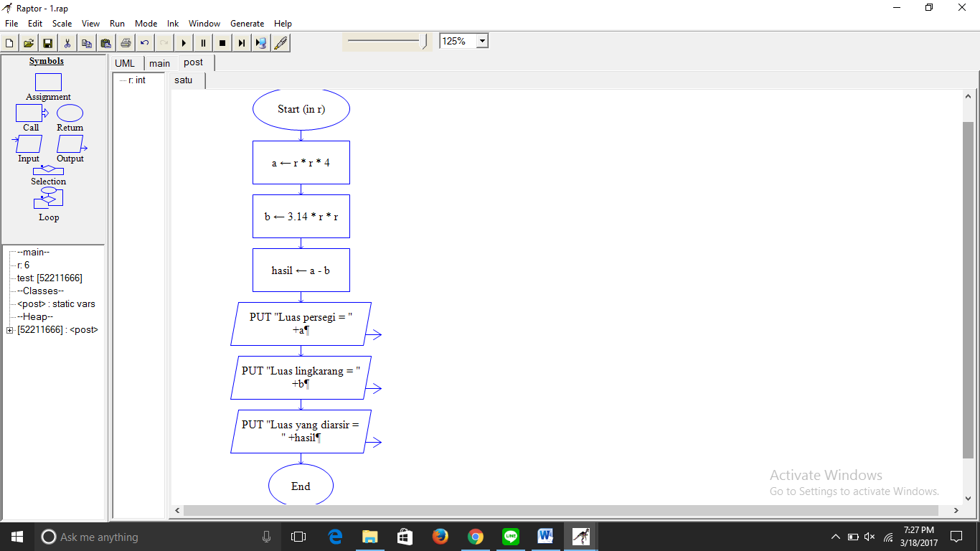This screenshot has width=980, height=551.
Task: Switch to the UML tab
Action: (125, 63)
